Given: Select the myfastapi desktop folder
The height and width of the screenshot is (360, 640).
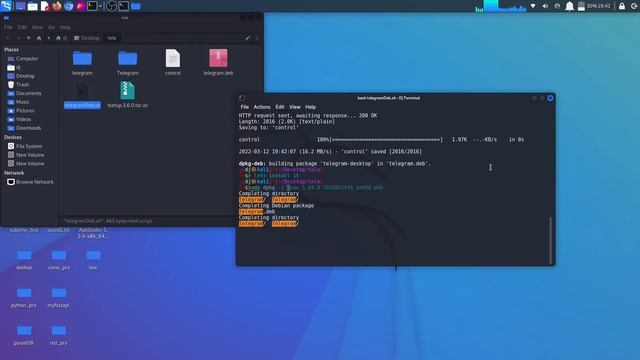Looking at the screenshot, I should [x=58, y=298].
